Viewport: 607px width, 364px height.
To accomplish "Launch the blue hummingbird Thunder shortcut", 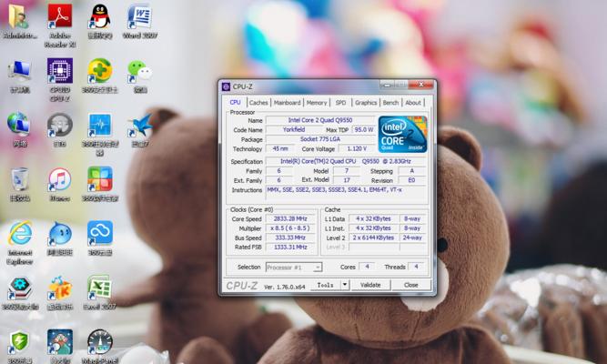I will tap(140, 125).
